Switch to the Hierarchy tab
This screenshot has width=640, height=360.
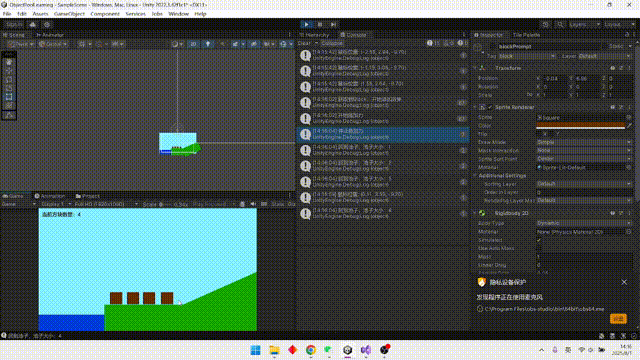coord(314,35)
